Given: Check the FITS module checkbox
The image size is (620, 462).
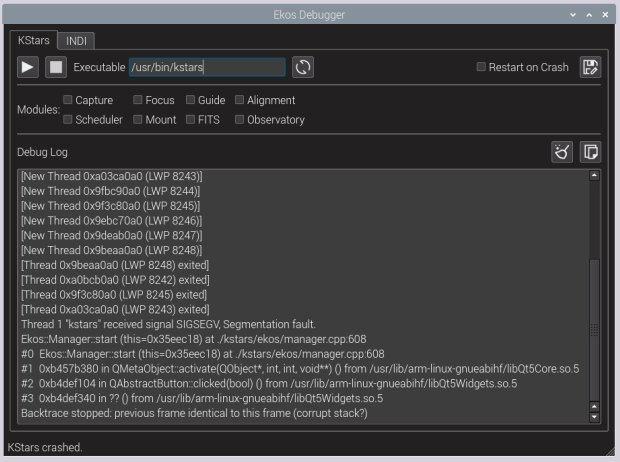Looking at the screenshot, I should point(190,119).
